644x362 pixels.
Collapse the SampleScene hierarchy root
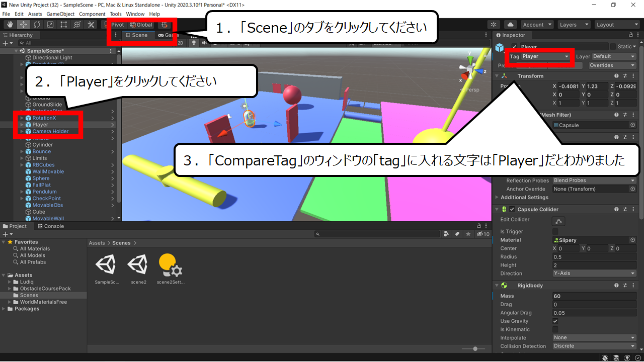point(16,51)
